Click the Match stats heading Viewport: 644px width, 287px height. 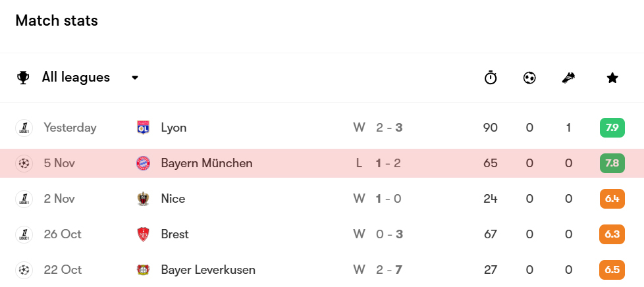tap(57, 21)
